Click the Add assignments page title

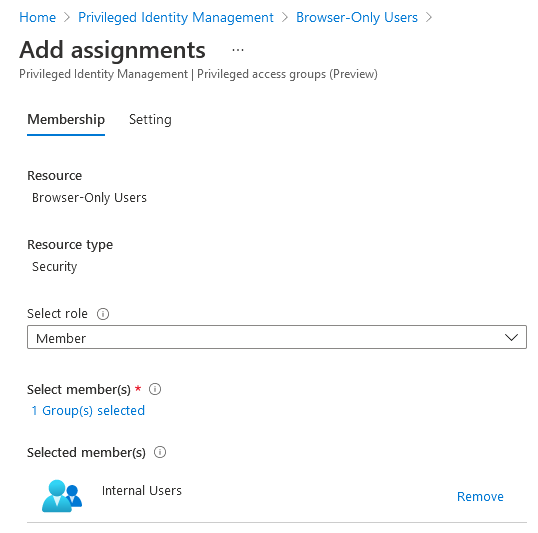point(112,50)
